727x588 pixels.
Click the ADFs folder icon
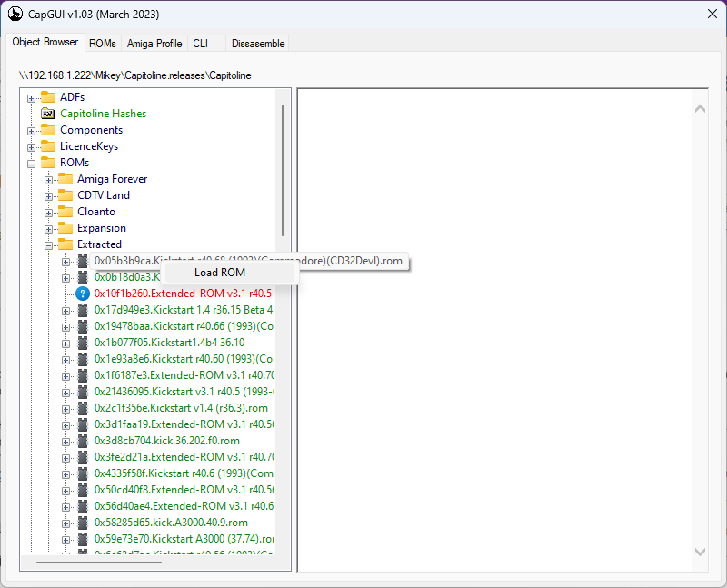click(48, 97)
